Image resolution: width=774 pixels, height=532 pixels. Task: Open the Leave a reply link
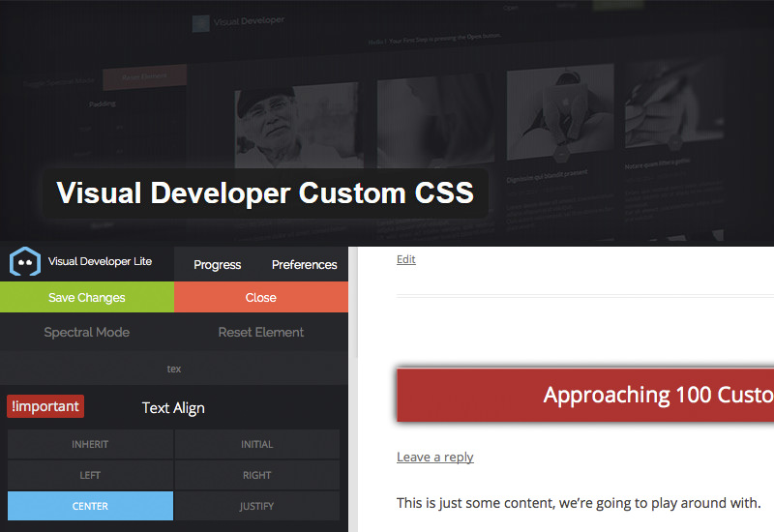[x=434, y=457]
